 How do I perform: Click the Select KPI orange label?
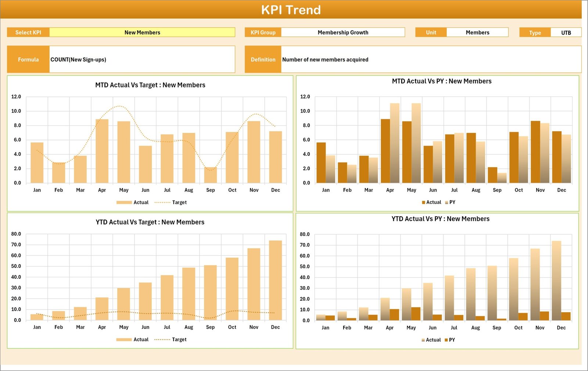[x=28, y=32]
